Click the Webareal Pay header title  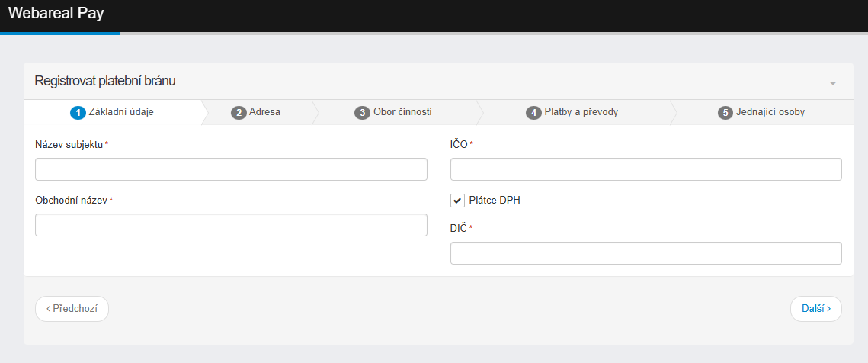[56, 13]
